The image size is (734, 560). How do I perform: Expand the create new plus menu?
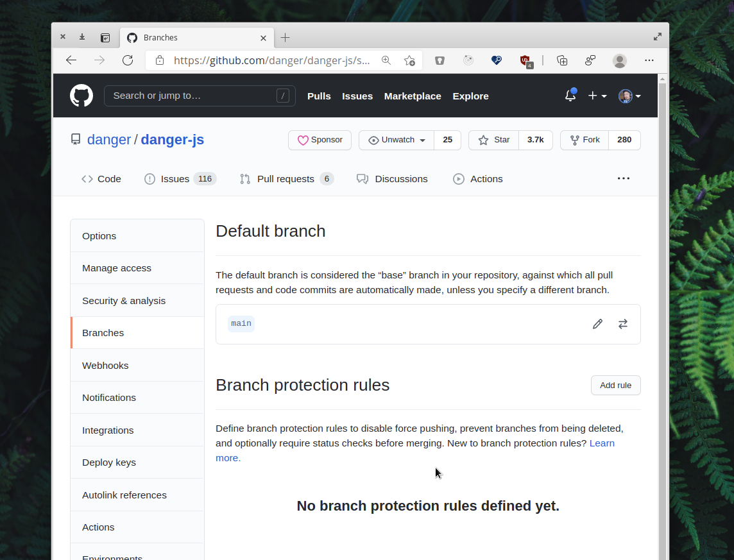[x=597, y=96]
